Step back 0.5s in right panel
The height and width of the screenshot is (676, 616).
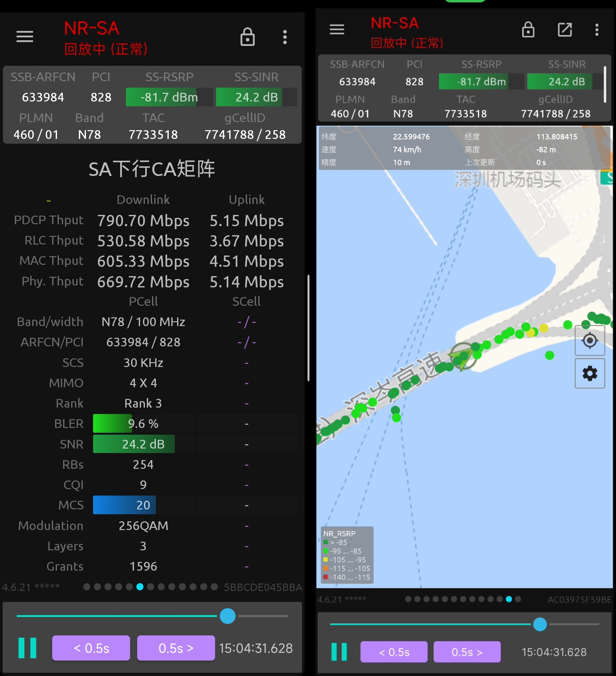click(x=394, y=652)
